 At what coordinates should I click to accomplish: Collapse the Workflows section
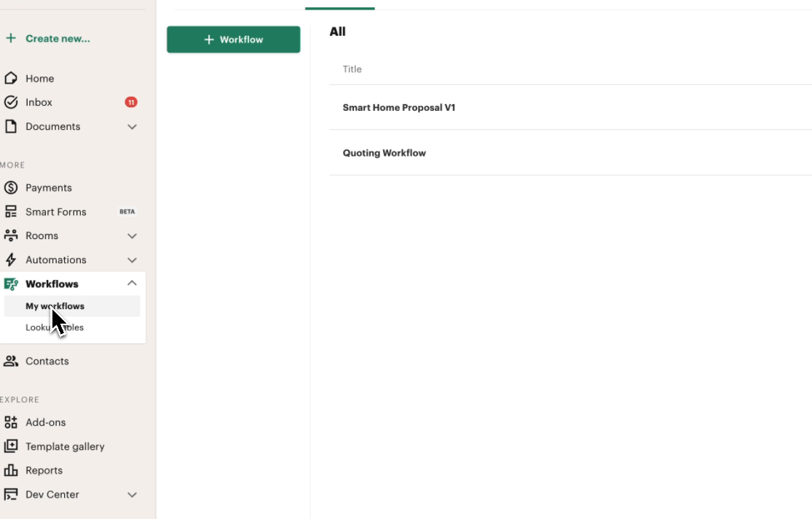(x=132, y=283)
